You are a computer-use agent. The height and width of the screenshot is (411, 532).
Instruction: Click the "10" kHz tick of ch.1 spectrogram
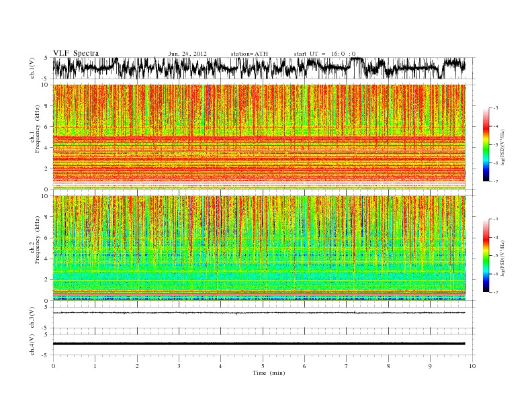coord(45,85)
